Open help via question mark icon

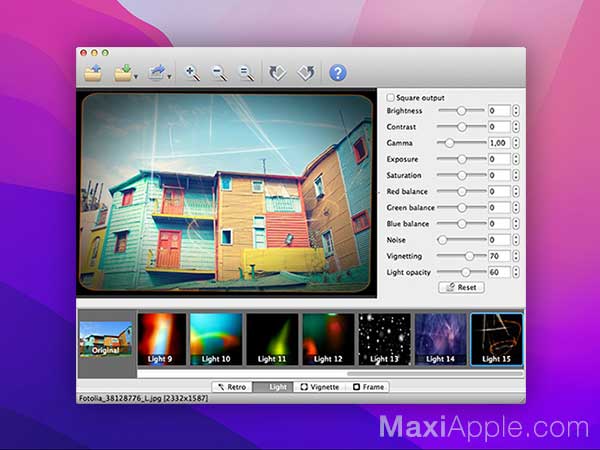(x=338, y=72)
